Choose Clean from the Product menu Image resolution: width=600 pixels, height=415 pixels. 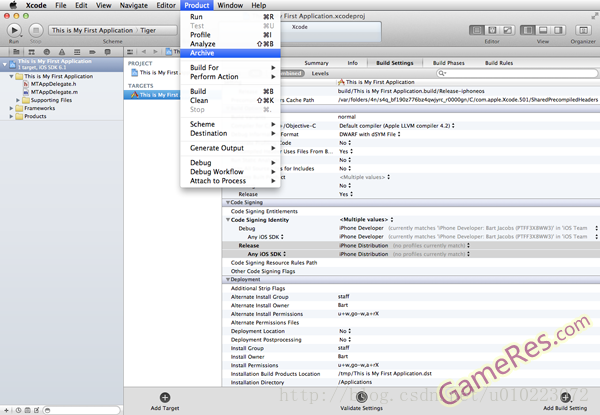click(230, 101)
